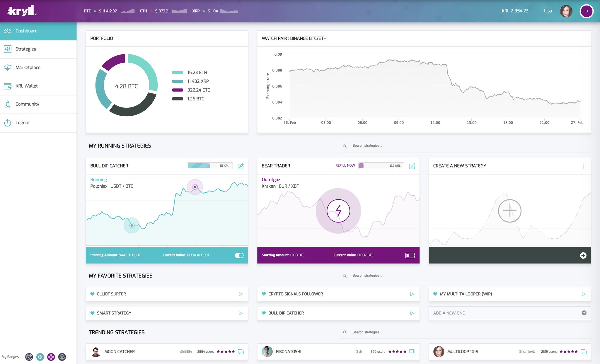Screen dimensions: 600x364
Task: Click Bear Trader 0.7 KRL fuel bar
Action: 381,166
